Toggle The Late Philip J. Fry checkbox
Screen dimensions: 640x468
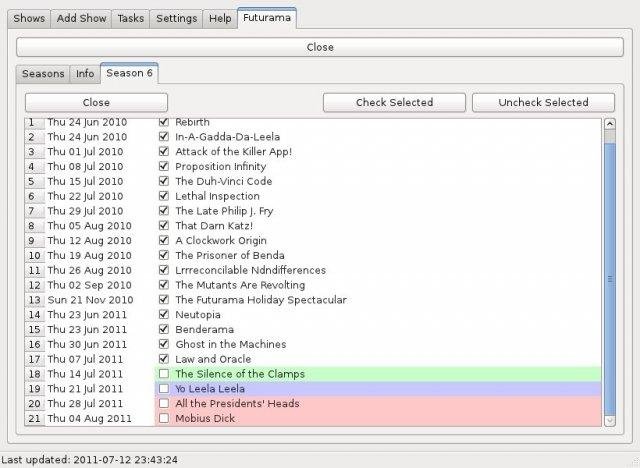pos(164,211)
